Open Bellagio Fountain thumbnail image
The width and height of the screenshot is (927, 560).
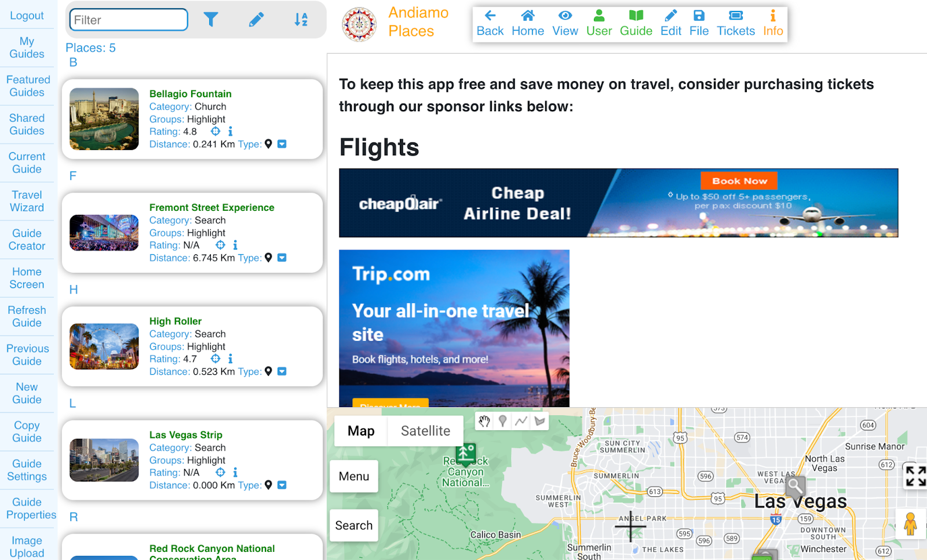(x=104, y=119)
